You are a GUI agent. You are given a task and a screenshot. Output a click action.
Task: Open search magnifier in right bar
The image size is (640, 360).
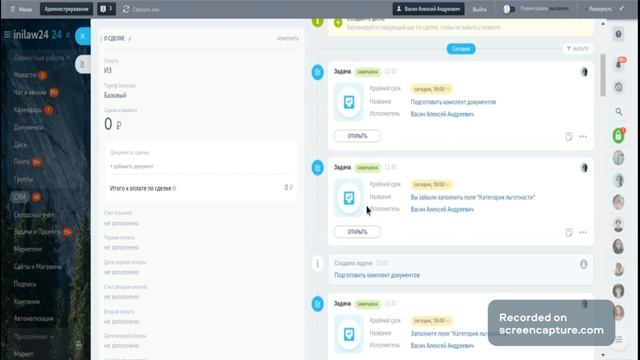click(619, 112)
